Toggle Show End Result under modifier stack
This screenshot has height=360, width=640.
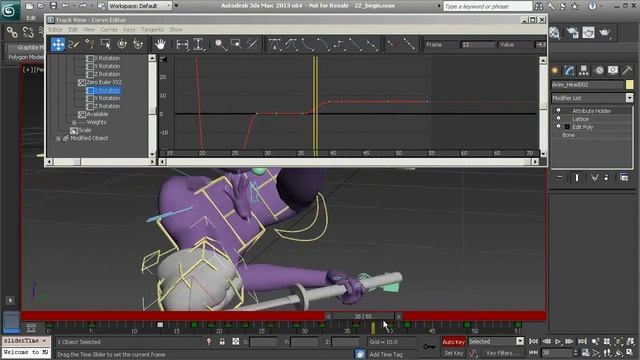click(x=577, y=178)
